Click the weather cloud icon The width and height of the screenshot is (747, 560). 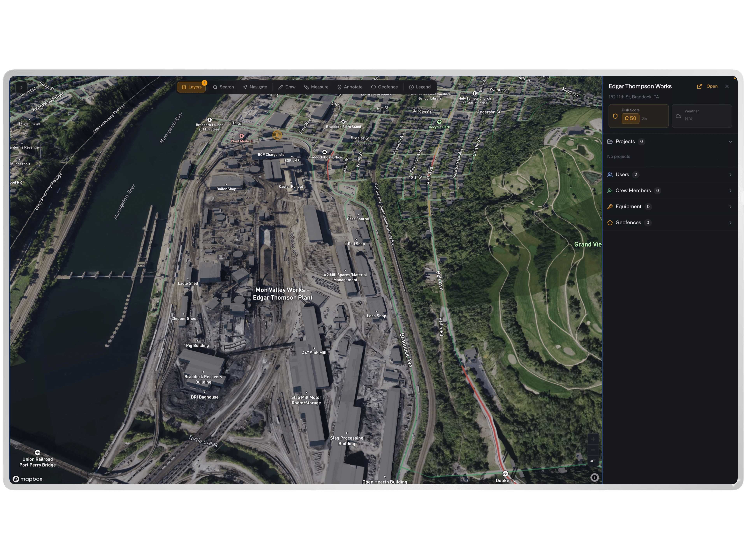(x=679, y=116)
